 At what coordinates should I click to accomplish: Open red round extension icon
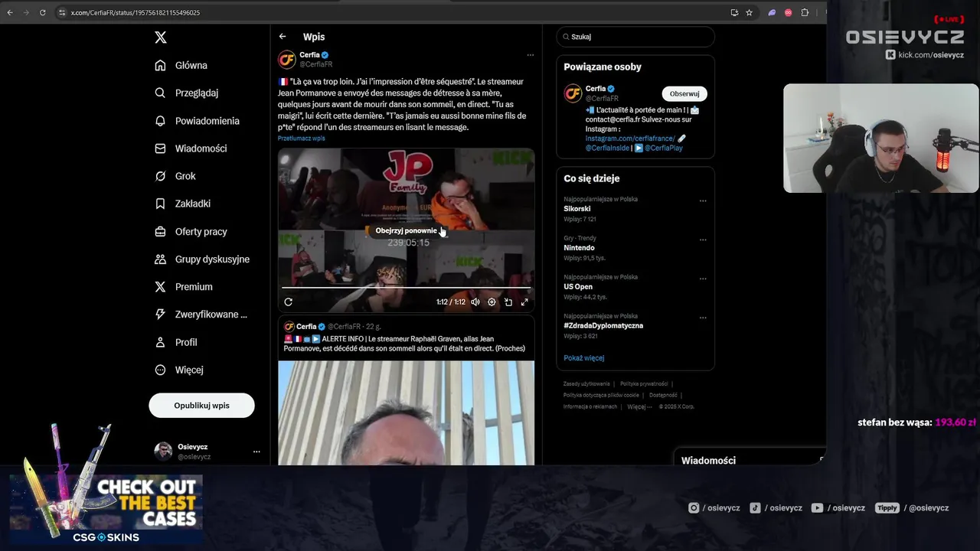pyautogui.click(x=788, y=12)
